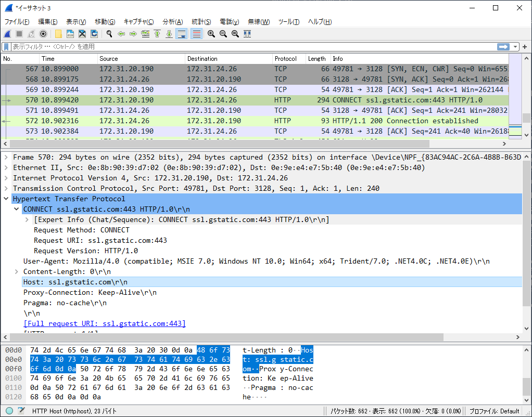This screenshot has height=417, width=532.
Task: Click the display filter input field
Action: (253, 47)
